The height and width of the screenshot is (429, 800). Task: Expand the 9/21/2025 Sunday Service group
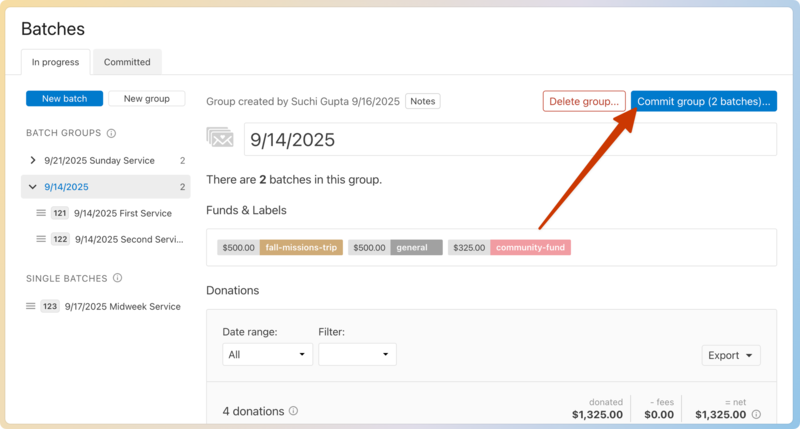33,160
